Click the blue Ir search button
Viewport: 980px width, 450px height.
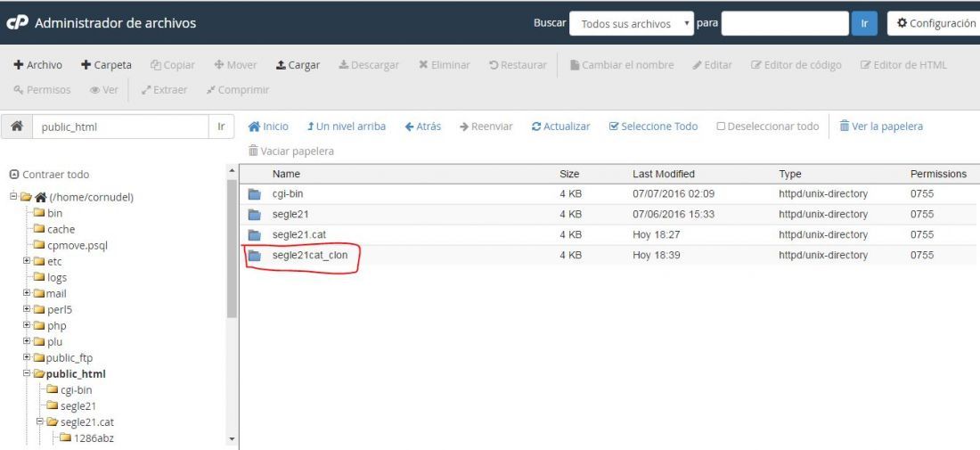coord(864,24)
